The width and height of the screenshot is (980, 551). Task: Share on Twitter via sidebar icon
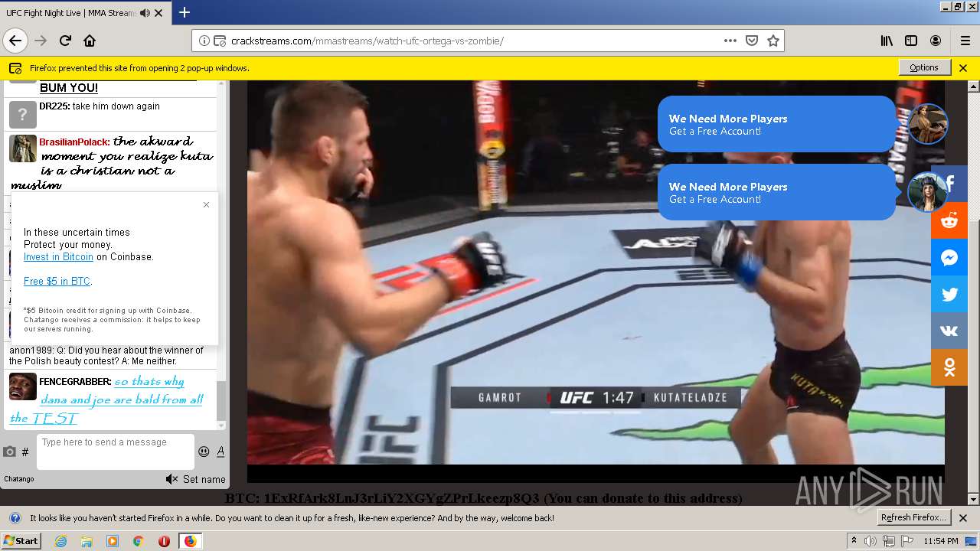[949, 294]
